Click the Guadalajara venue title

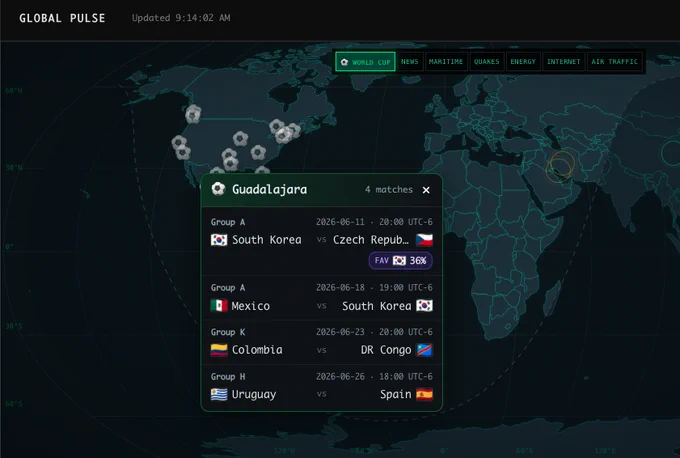click(x=269, y=190)
